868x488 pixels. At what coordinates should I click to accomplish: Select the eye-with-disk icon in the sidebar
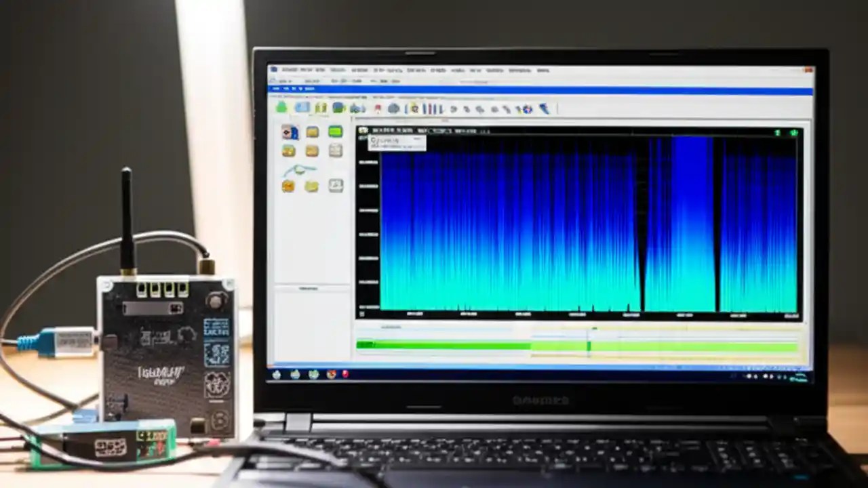[x=290, y=132]
